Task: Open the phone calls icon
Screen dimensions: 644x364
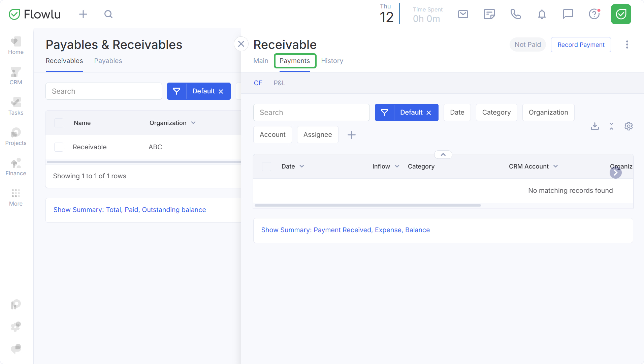Action: (x=515, y=14)
